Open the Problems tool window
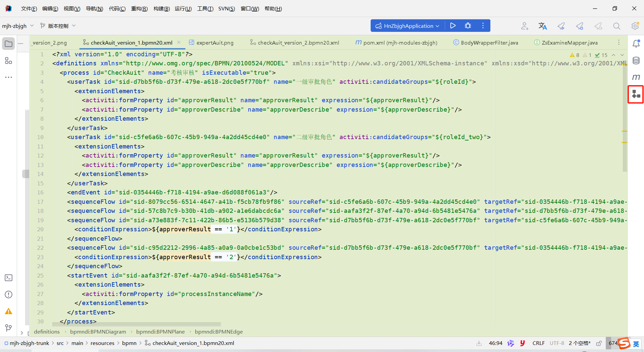Screen dimensions: 644x352 pos(8,294)
